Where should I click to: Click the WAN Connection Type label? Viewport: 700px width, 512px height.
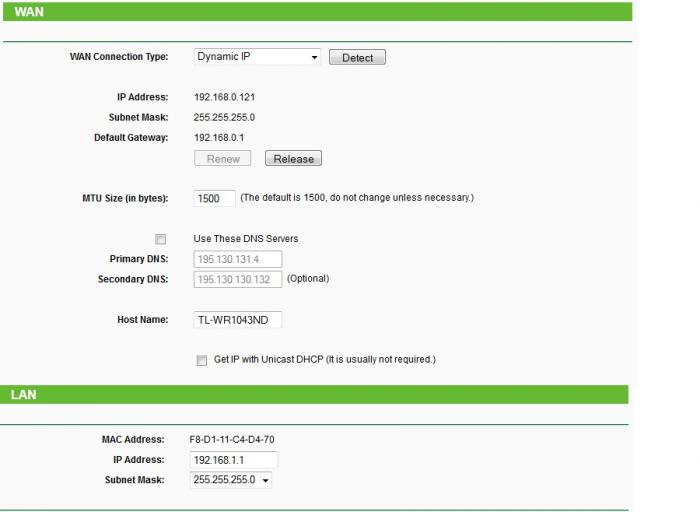[x=119, y=57]
